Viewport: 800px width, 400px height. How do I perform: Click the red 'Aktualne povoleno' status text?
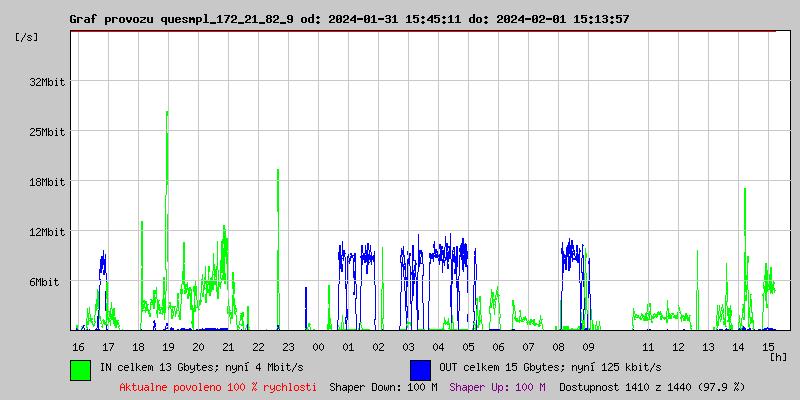218,386
